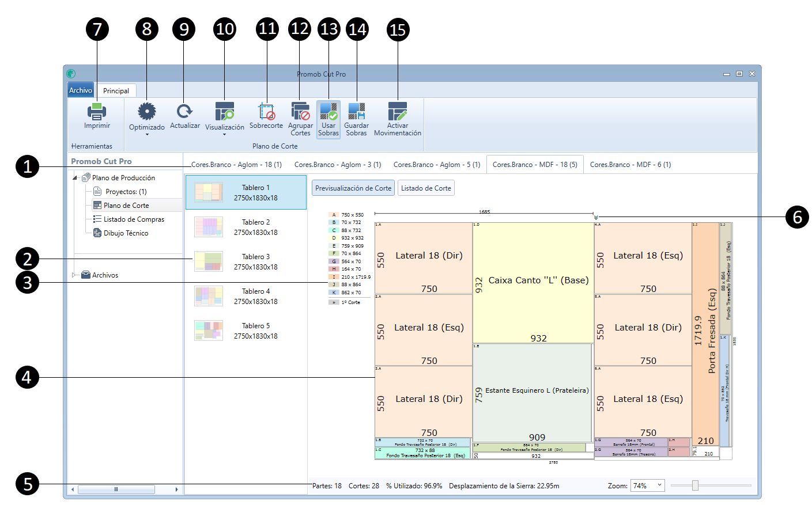
Task: Click legend swatch I 210 x 1719.9
Action: tap(334, 277)
